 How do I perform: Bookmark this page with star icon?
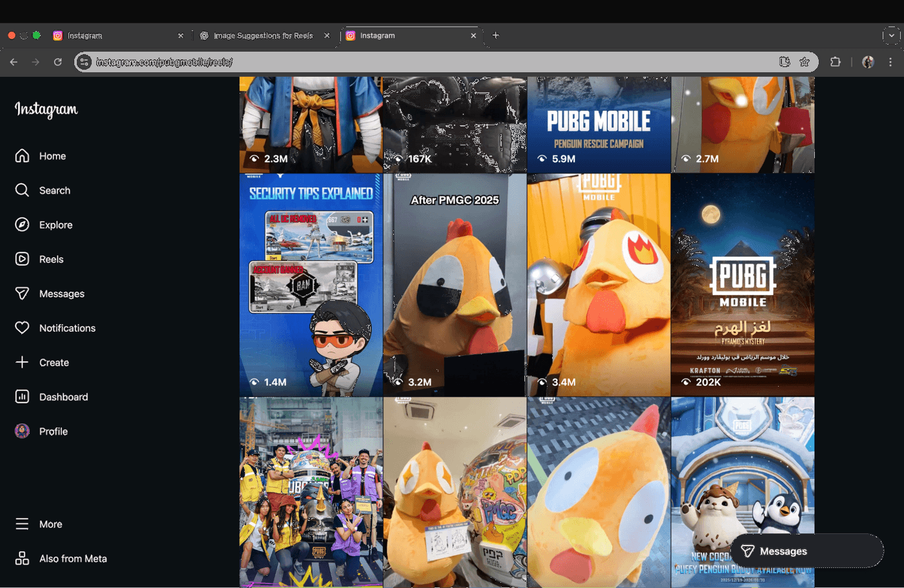click(805, 62)
